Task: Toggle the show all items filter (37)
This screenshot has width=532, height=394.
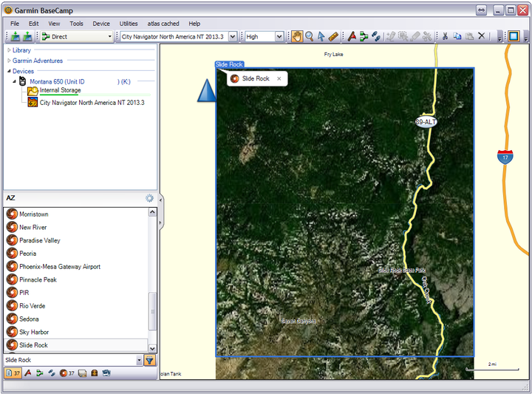Action: (13, 373)
